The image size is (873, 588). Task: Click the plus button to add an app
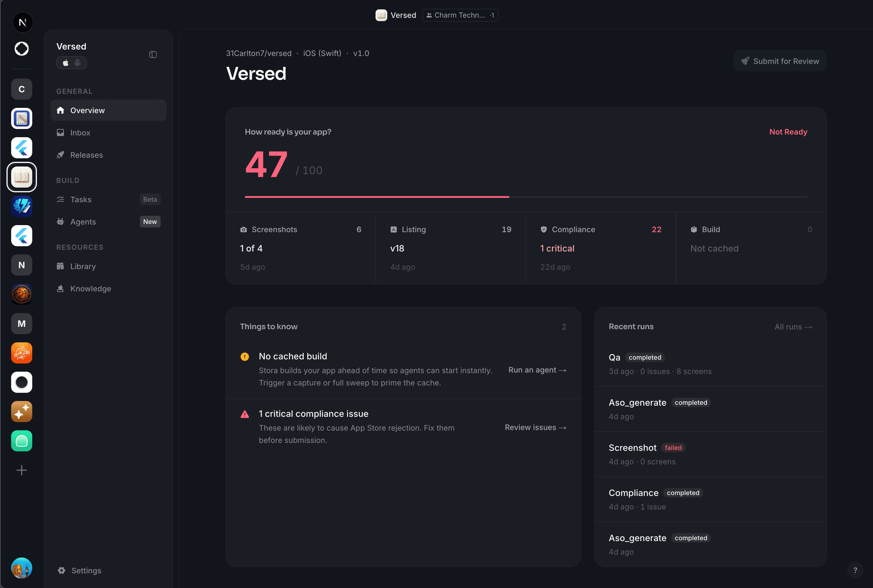(x=21, y=470)
